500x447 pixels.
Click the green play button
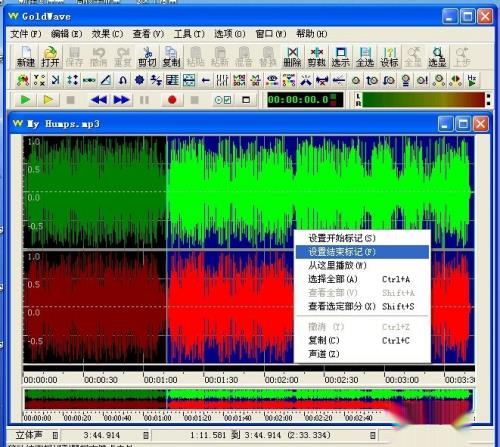tap(25, 99)
